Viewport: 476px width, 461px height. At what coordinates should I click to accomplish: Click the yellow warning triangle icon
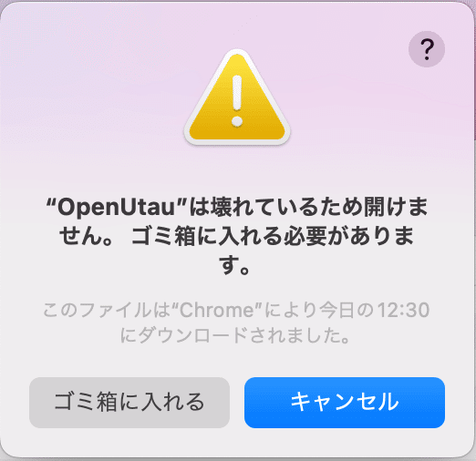(x=237, y=97)
